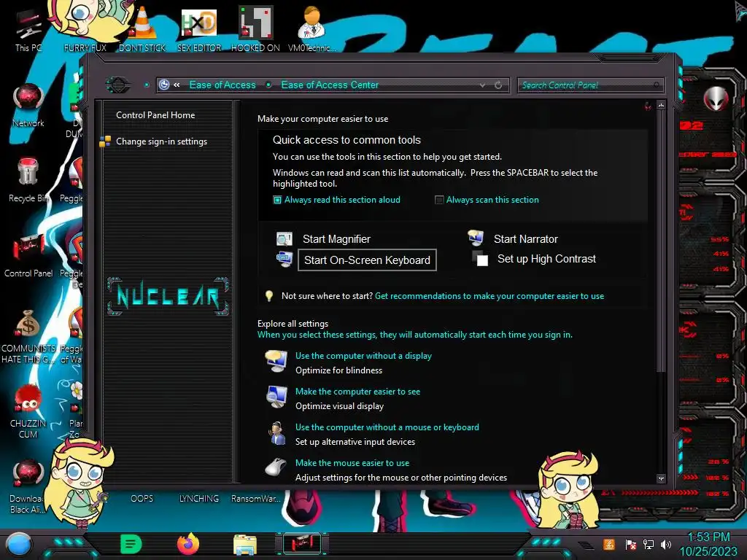This screenshot has width=747, height=560.
Task: Open the volume speaker tray icon
Action: coord(666,544)
